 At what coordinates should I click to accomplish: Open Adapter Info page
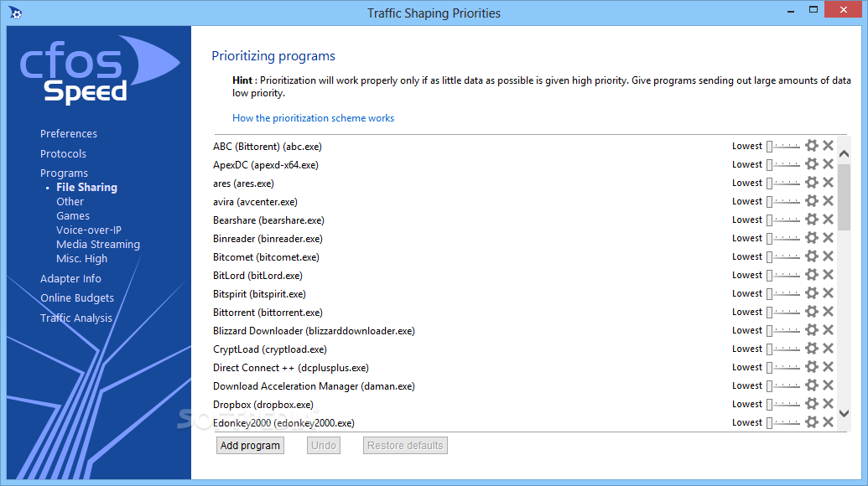[70, 279]
